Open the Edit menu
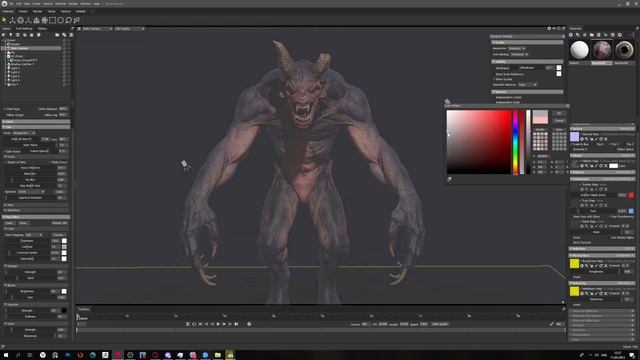The image size is (640, 360). point(18,4)
